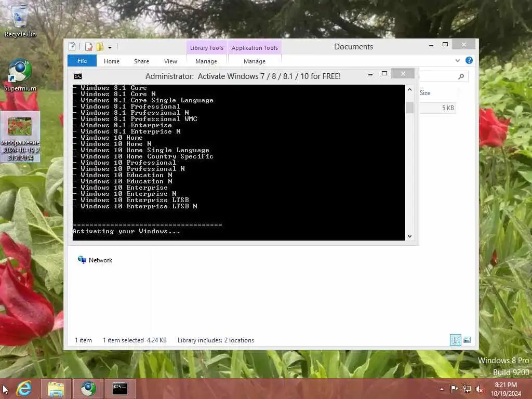Image resolution: width=532 pixels, height=399 pixels.
Task: Open Explorer Help question mark icon
Action: [x=469, y=60]
